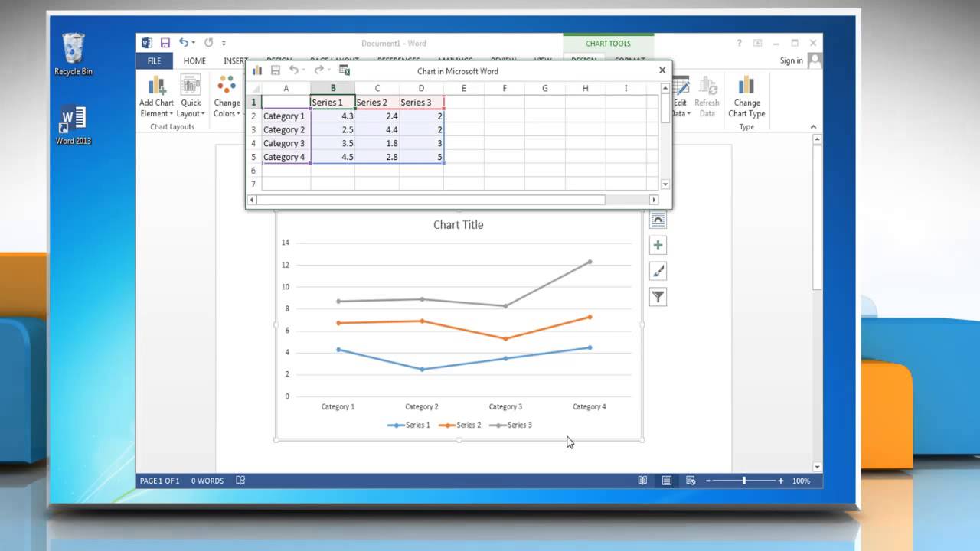Open the Chart Filters funnel button
Screen dimensions: 980x551
coord(658,297)
